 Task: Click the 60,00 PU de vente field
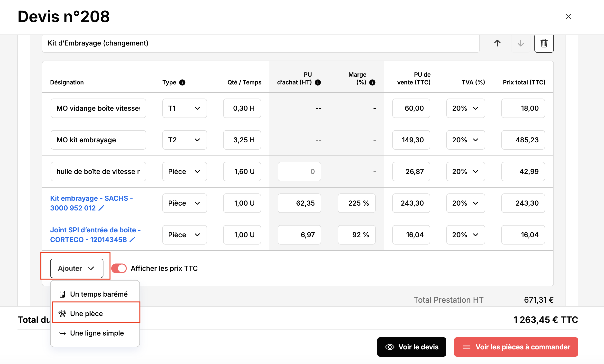click(x=411, y=108)
